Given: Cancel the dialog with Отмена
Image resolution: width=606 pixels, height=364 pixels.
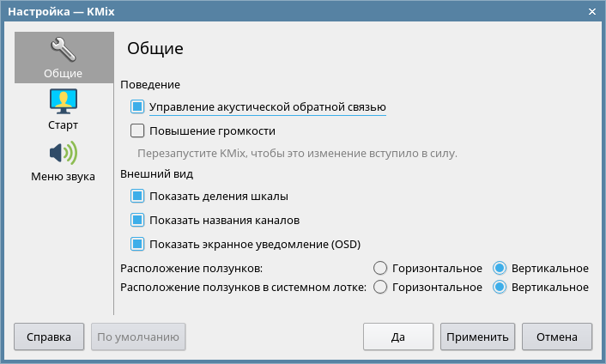Looking at the screenshot, I should pos(557,337).
